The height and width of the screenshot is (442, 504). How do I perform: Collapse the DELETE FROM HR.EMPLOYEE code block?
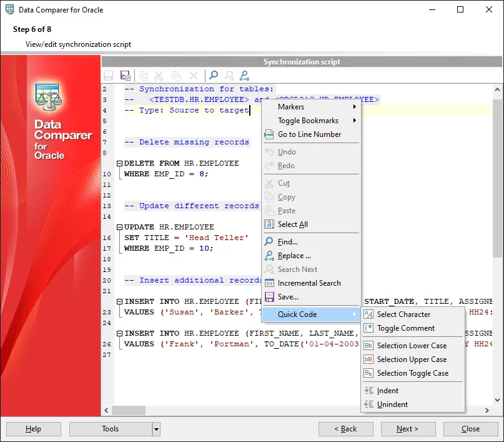pyautogui.click(x=119, y=163)
